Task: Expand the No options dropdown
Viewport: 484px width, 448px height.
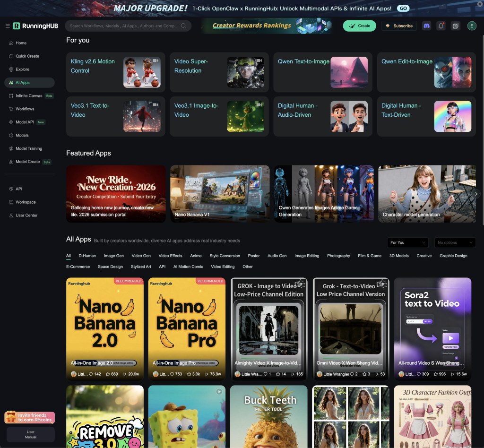Action: (455, 242)
